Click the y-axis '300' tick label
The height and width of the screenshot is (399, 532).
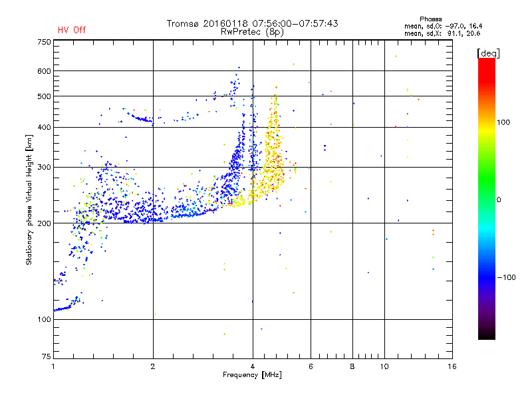click(x=45, y=168)
